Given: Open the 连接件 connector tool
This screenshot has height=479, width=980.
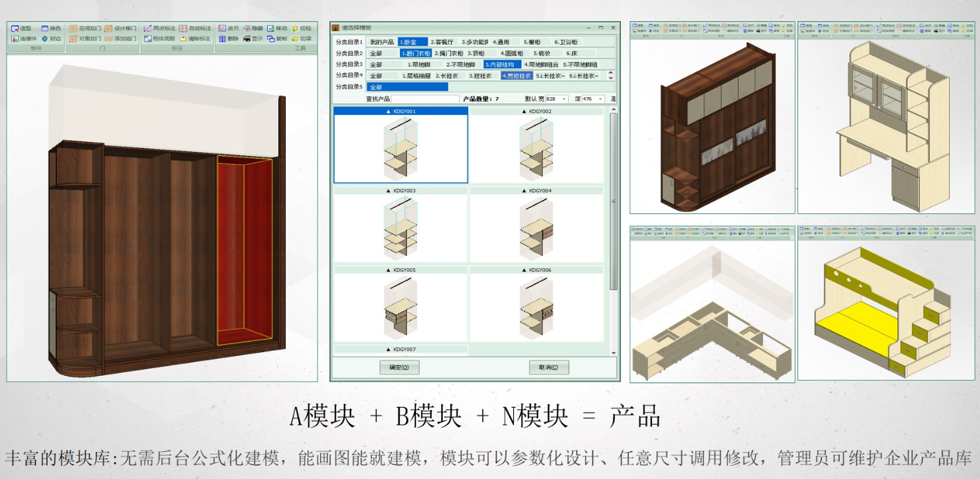Looking at the screenshot, I should (x=23, y=39).
